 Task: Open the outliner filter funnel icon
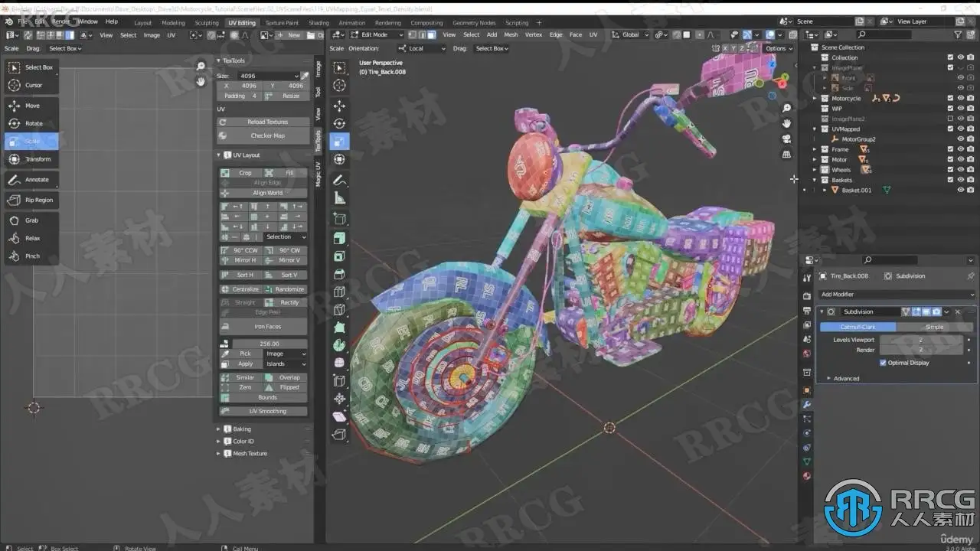click(x=958, y=34)
